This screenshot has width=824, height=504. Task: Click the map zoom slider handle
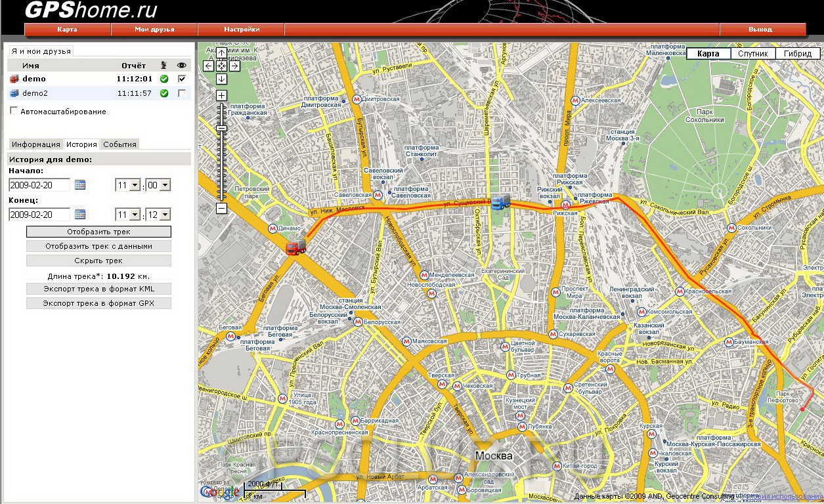[222, 127]
